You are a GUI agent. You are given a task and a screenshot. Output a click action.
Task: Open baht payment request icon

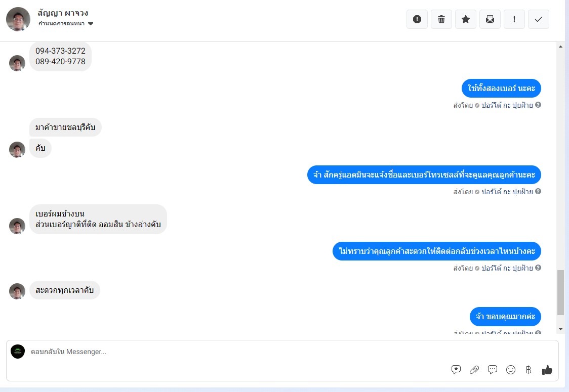point(529,370)
